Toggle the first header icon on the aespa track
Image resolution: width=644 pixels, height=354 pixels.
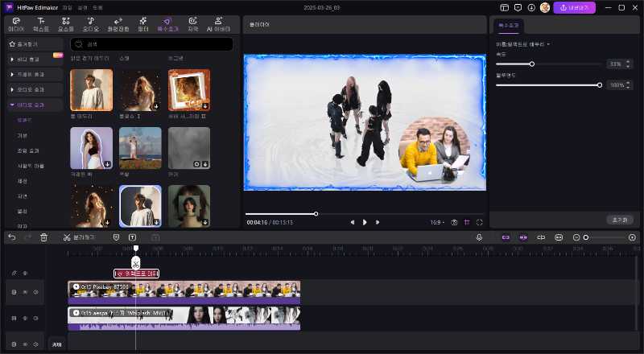(14, 319)
